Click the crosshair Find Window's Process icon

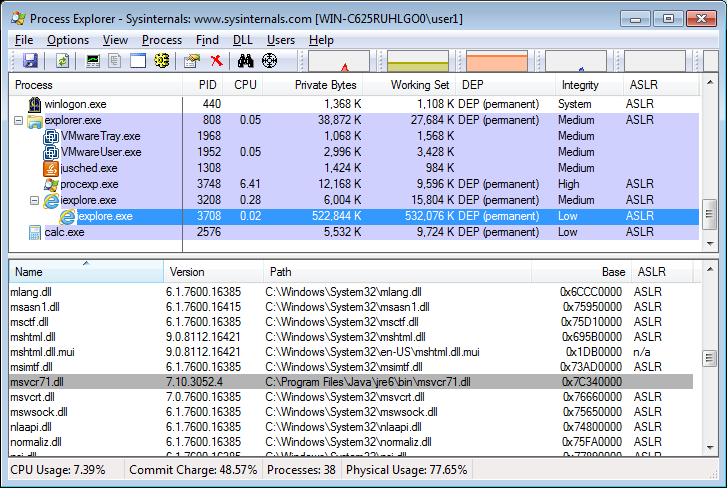[x=269, y=61]
